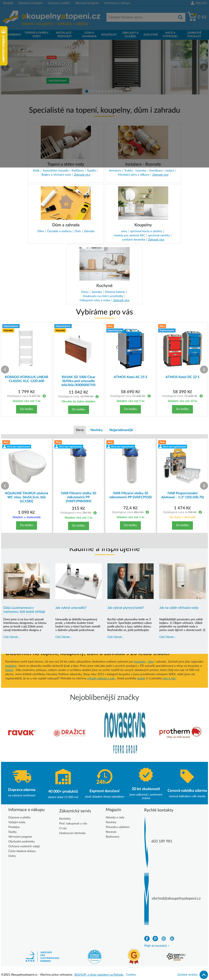Advance hero banner with right arrow

pyautogui.click(x=204, y=67)
